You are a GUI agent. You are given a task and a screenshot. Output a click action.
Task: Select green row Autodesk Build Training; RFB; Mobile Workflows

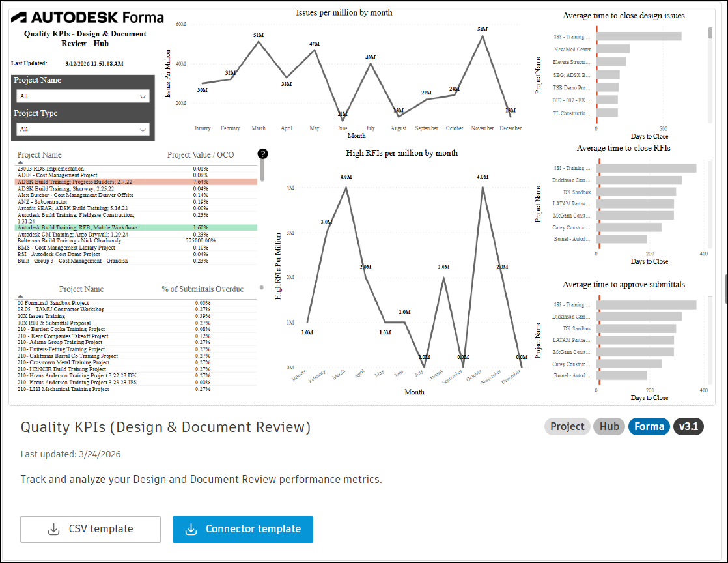[136, 227]
